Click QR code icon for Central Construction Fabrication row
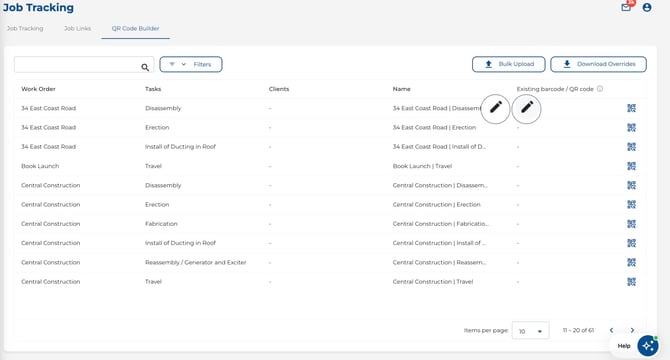 pos(631,224)
